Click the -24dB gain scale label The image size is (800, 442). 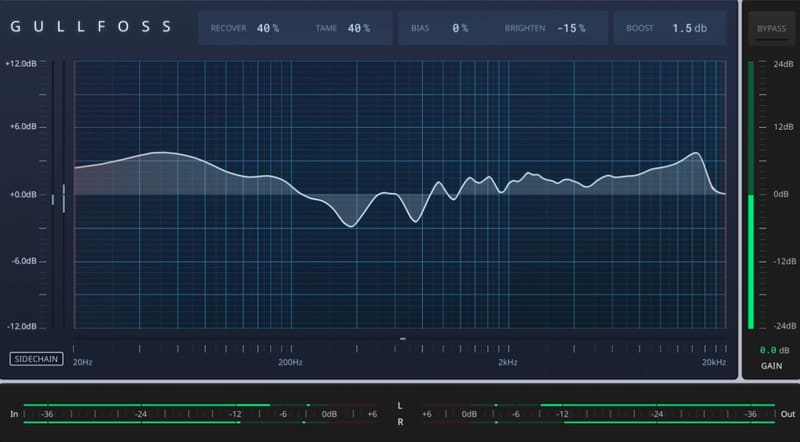(784, 326)
